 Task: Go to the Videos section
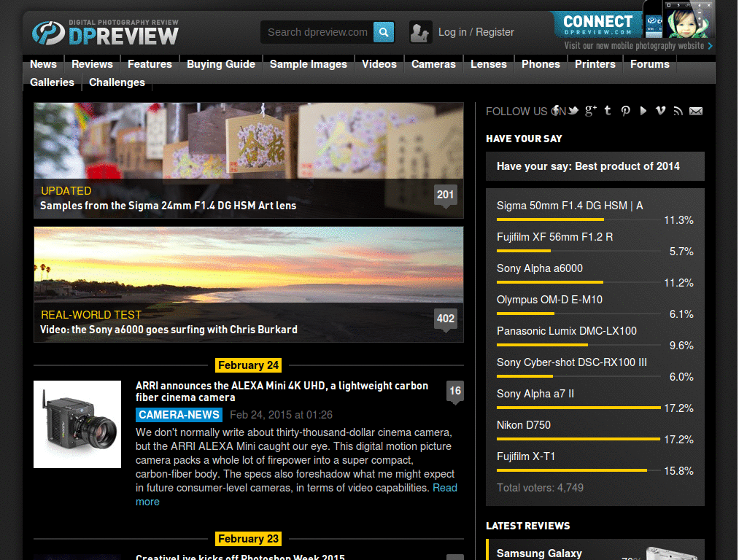[x=379, y=64]
